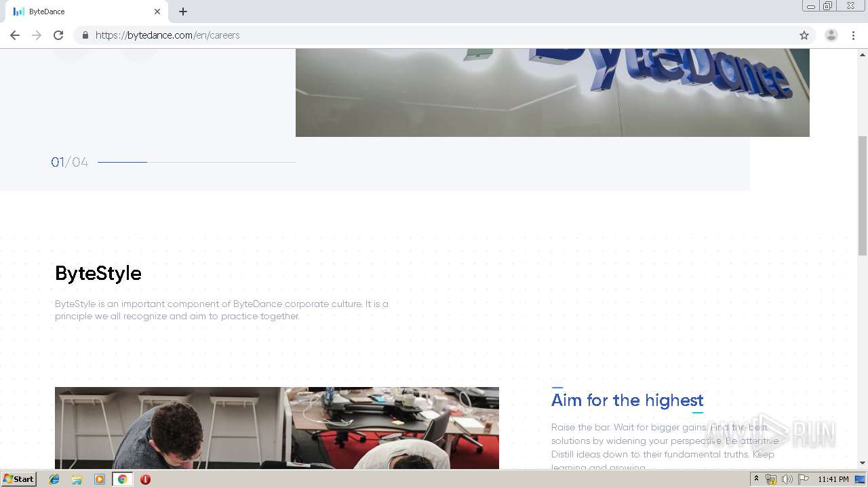
Task: Open the Action Center flag icon
Action: (804, 479)
